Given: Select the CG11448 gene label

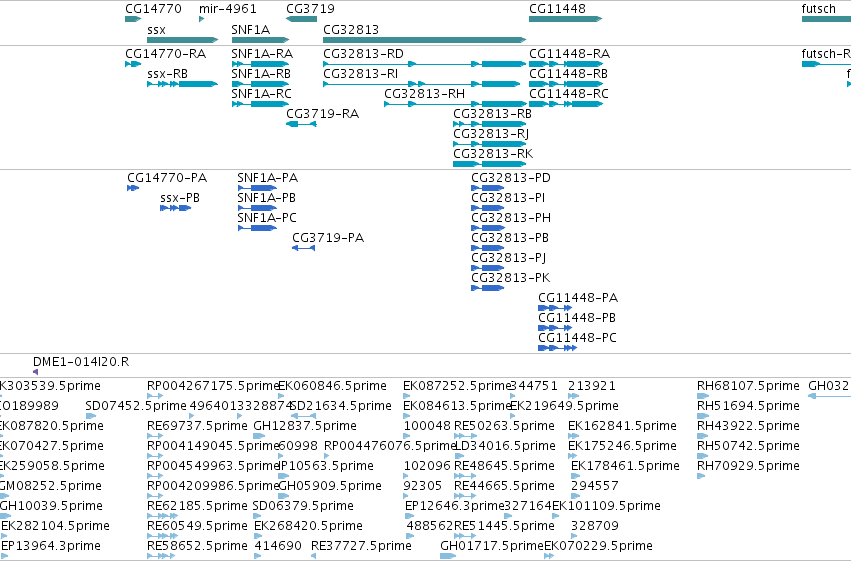Looking at the screenshot, I should [x=557, y=9].
